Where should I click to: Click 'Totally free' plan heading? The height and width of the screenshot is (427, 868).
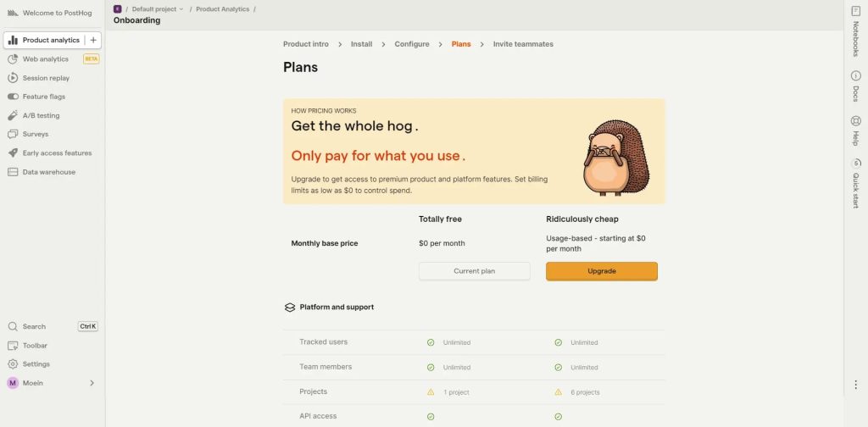pos(440,219)
